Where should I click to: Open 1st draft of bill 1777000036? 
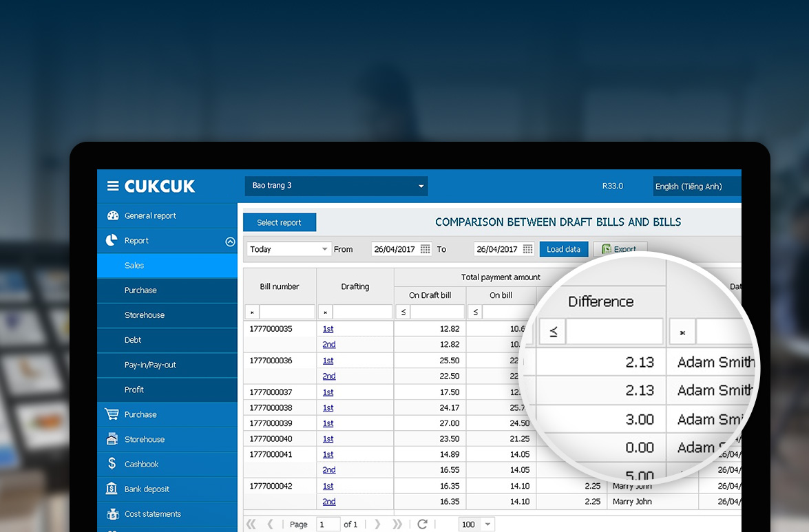(328, 361)
